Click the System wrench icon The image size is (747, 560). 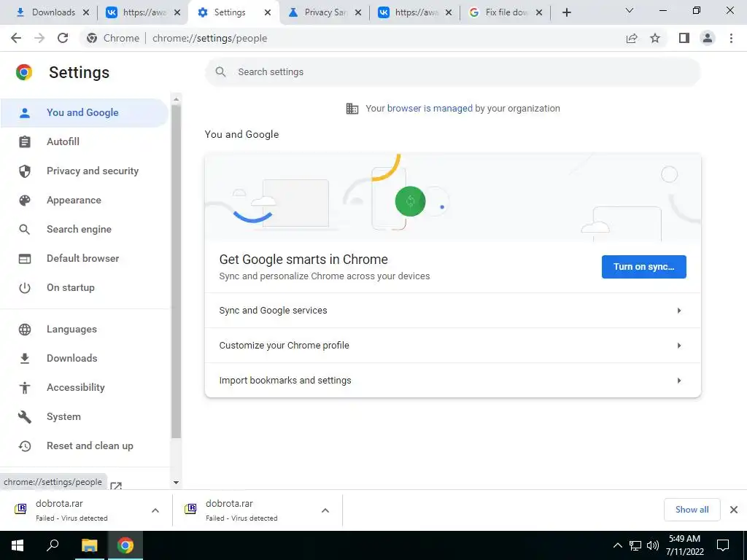[25, 417]
